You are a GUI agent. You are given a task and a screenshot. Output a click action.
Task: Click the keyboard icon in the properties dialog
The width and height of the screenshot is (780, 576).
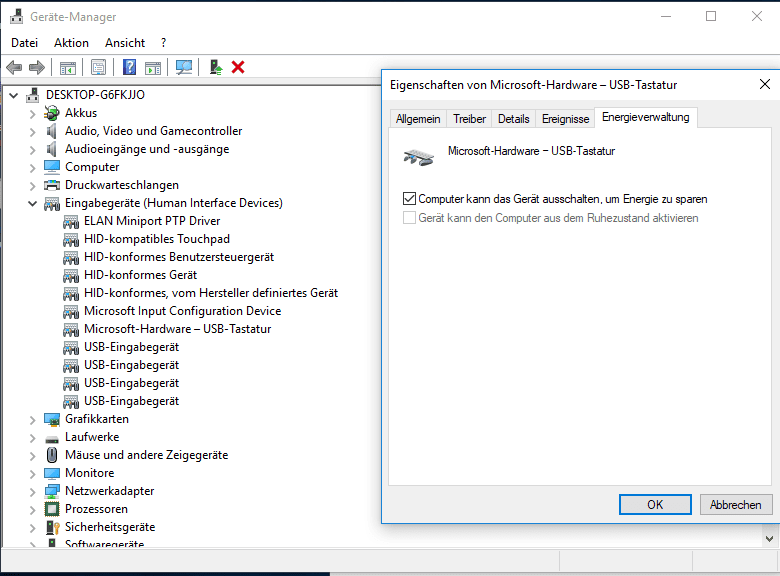click(418, 158)
